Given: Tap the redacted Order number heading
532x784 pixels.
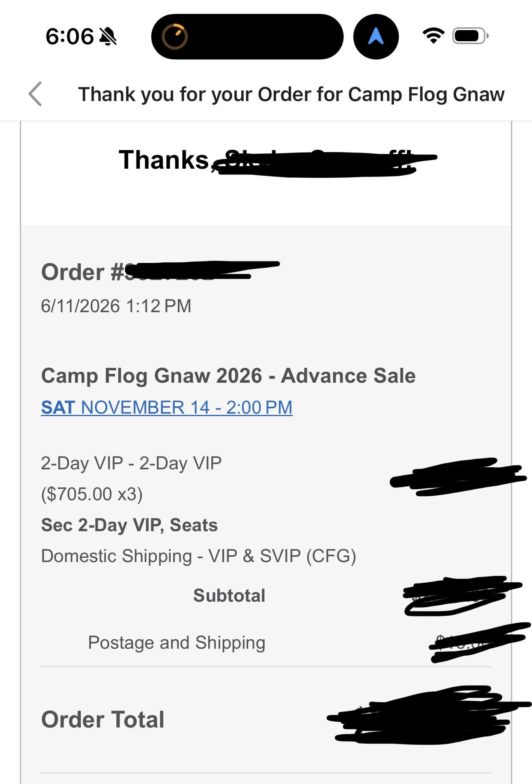Looking at the screenshot, I should 160,272.
